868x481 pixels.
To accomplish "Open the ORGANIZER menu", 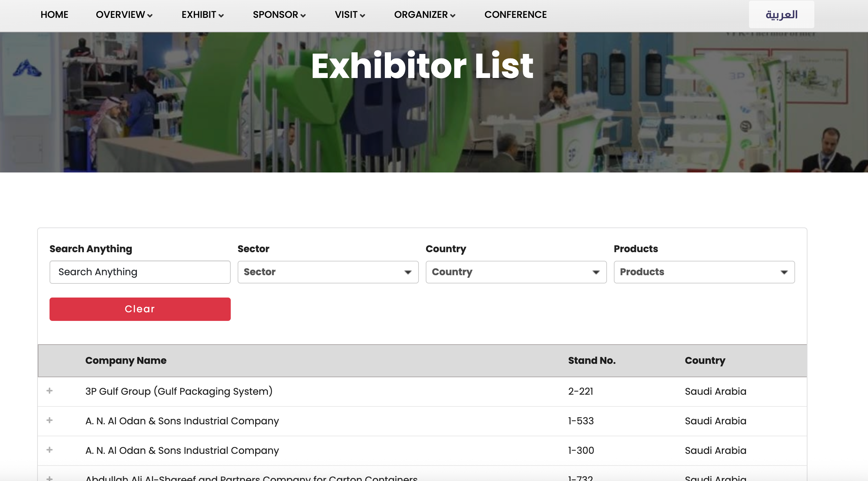I will pos(425,15).
